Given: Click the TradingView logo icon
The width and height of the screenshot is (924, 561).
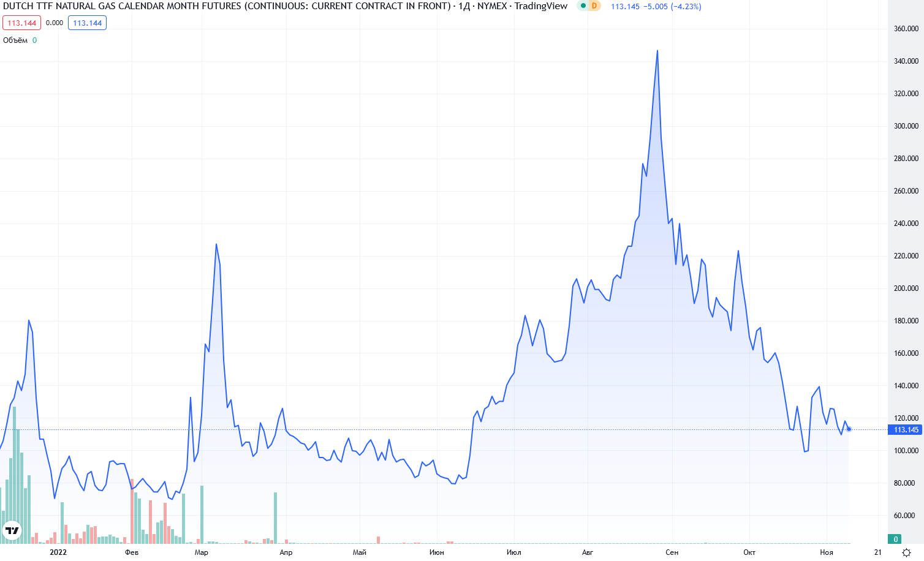Looking at the screenshot, I should coord(12,530).
